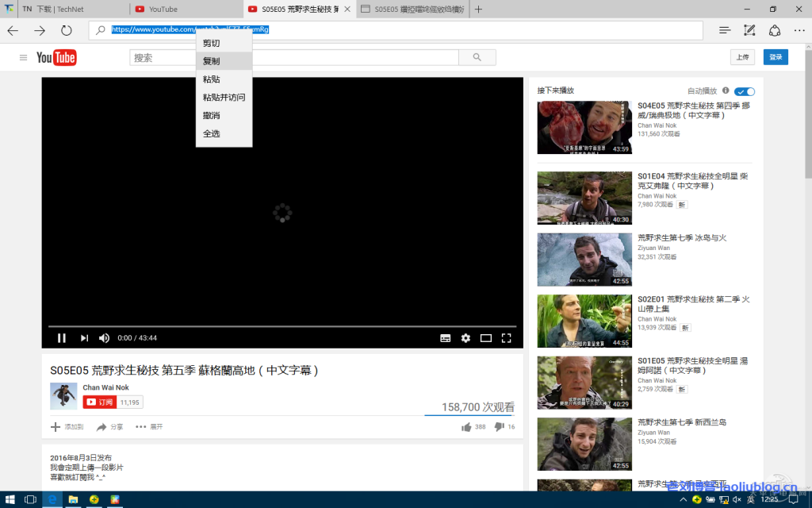Viewport: 812px width, 508px height.
Task: Open the YouTube hamburger guide menu
Action: [x=23, y=57]
